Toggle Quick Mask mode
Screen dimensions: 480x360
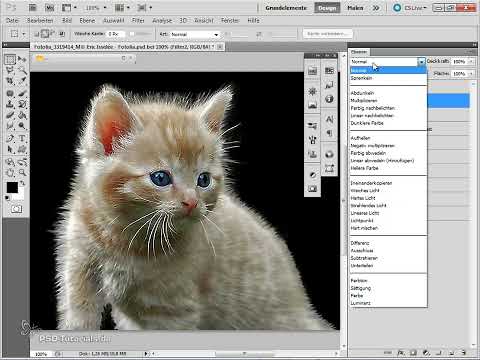[x=16, y=209]
